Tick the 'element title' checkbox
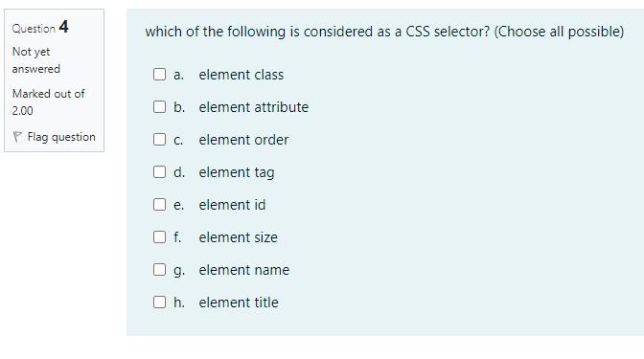 (x=159, y=302)
